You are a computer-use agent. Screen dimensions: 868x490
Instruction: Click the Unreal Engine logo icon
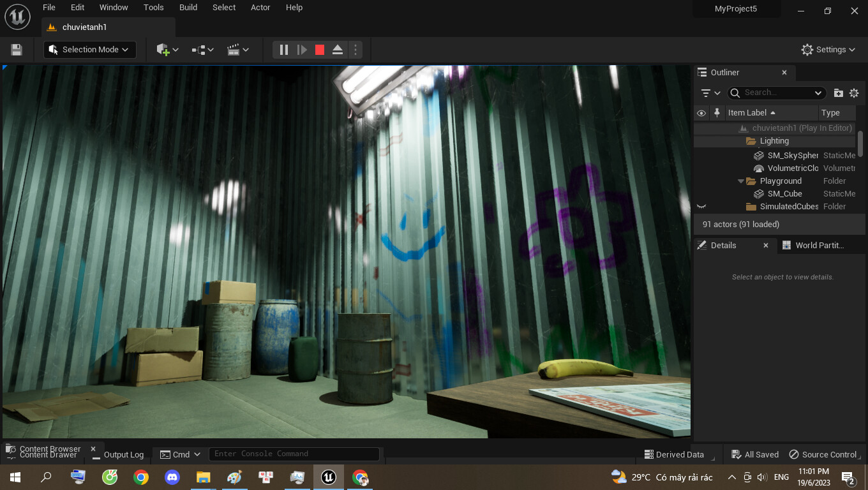coord(17,17)
